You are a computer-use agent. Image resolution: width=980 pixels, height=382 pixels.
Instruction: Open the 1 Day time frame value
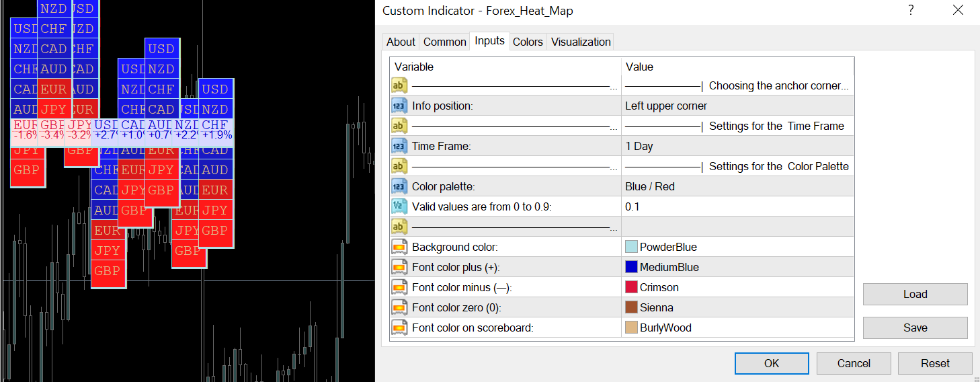(737, 146)
